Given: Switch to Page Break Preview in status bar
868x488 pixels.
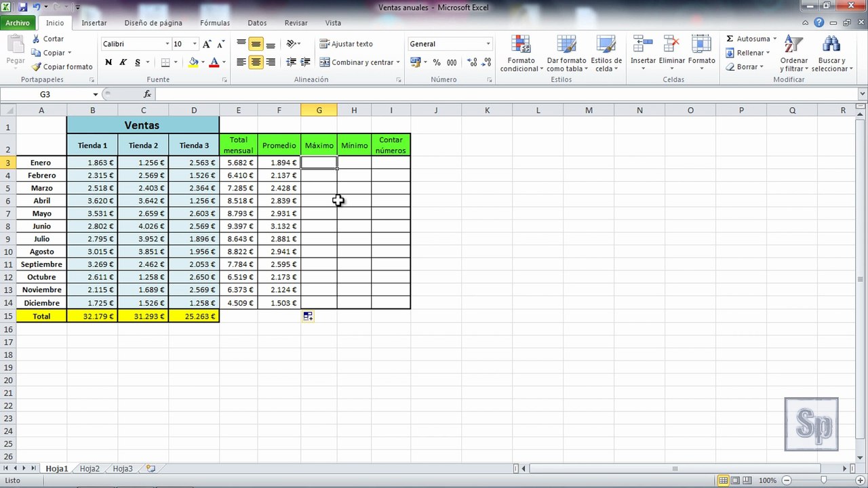Looking at the screenshot, I should [x=747, y=481].
